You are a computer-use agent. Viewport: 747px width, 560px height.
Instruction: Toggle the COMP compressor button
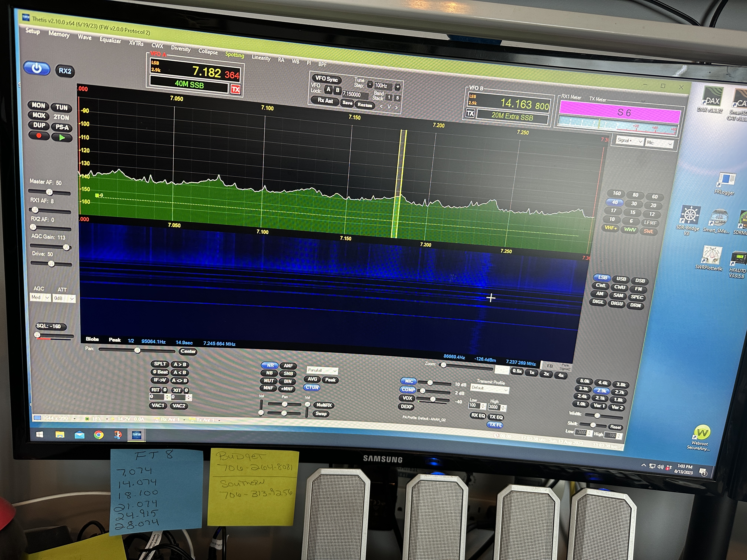408,389
